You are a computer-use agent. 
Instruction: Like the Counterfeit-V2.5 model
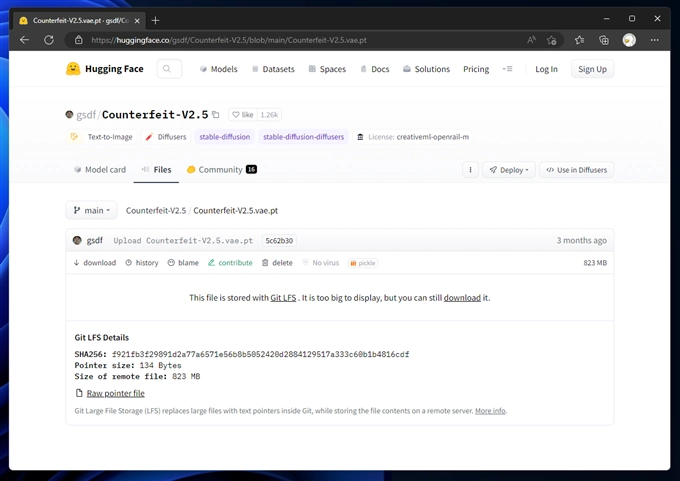(x=243, y=115)
